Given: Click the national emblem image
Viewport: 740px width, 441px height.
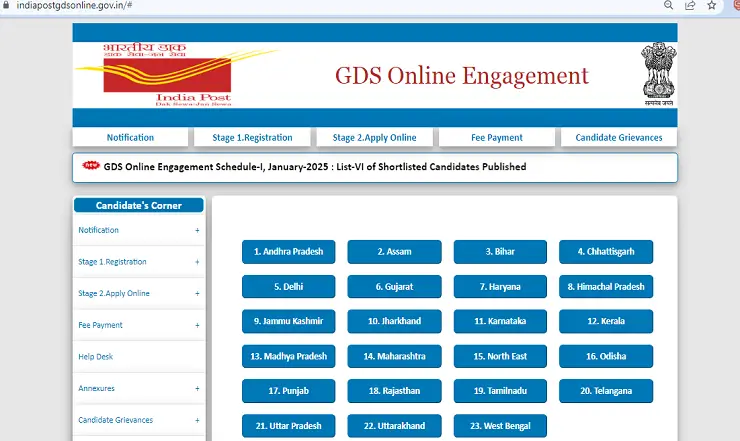Looking at the screenshot, I should click(x=659, y=74).
